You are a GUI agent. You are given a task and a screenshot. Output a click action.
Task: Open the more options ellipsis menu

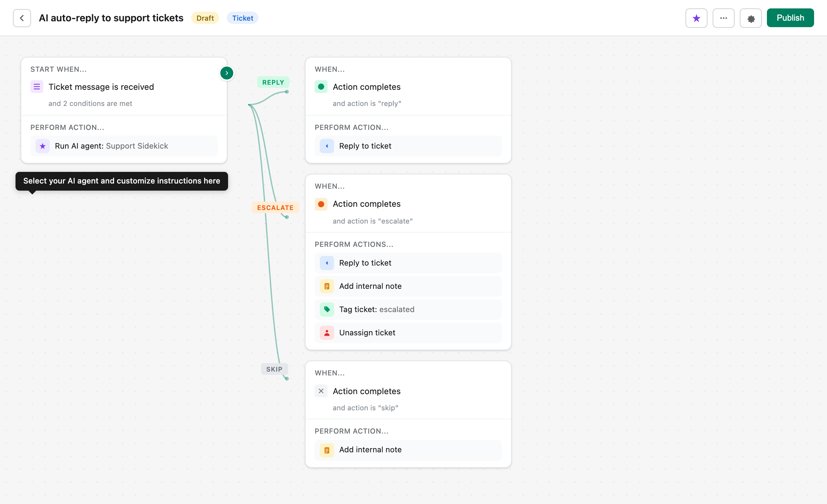[x=724, y=18]
